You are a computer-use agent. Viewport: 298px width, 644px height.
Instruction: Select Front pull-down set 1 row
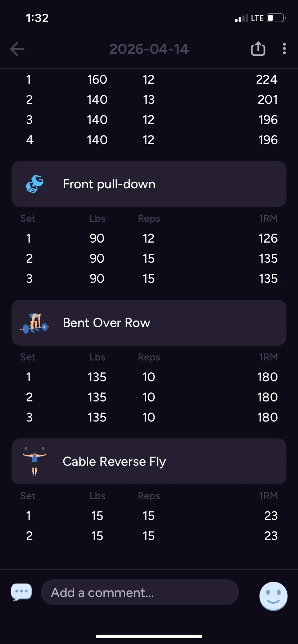click(x=149, y=238)
